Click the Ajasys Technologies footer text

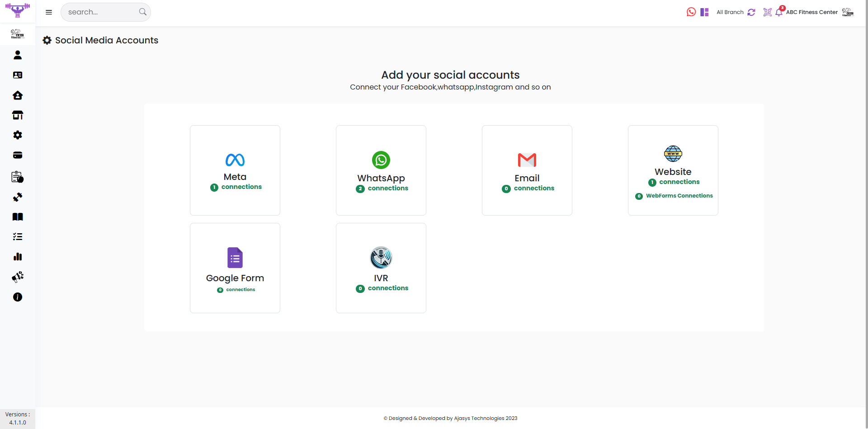tap(450, 418)
